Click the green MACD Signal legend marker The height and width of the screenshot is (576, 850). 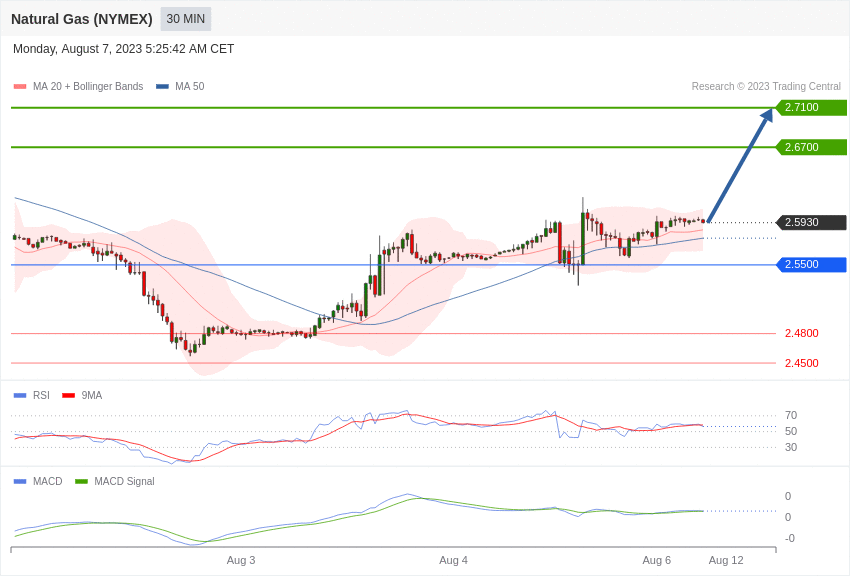click(x=81, y=482)
